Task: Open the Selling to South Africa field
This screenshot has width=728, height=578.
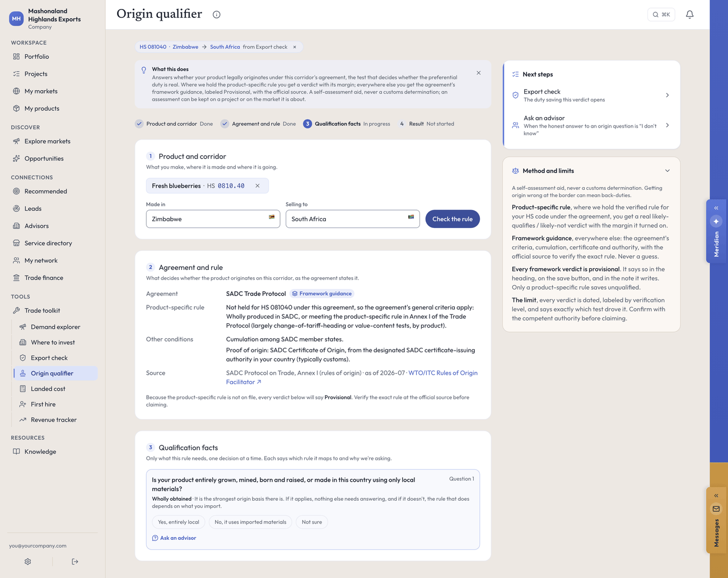Action: pyautogui.click(x=353, y=219)
